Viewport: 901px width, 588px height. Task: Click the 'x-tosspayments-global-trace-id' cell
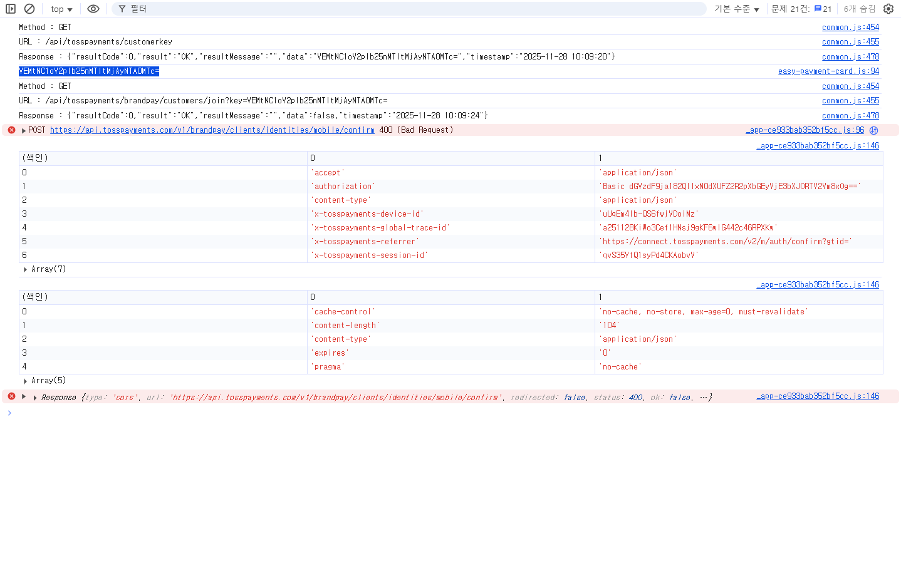click(451, 228)
